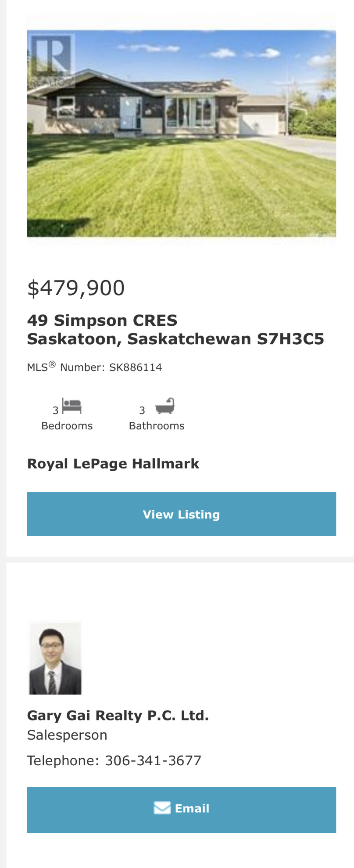Click the View Listing button
Screen dimensions: 354x868
click(x=181, y=514)
